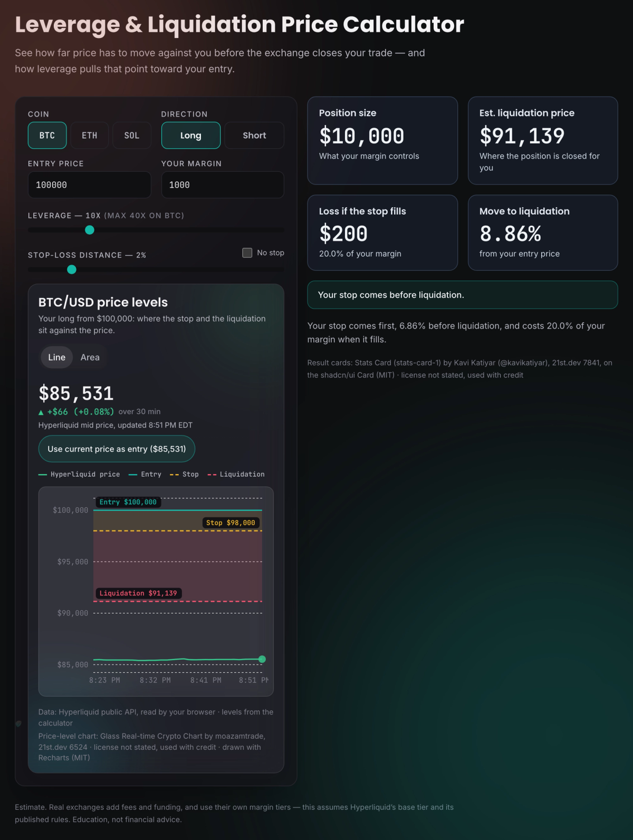Click the $90,000 y-axis label

click(x=73, y=613)
